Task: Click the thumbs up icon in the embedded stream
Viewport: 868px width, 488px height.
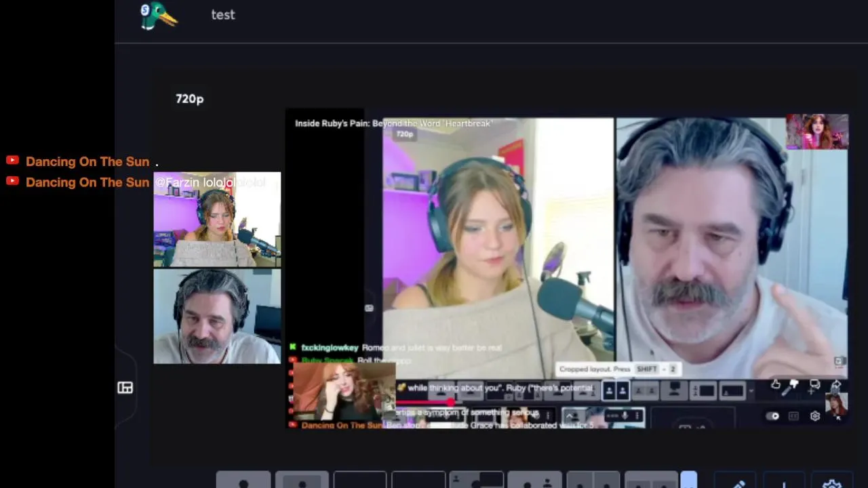Action: (776, 384)
